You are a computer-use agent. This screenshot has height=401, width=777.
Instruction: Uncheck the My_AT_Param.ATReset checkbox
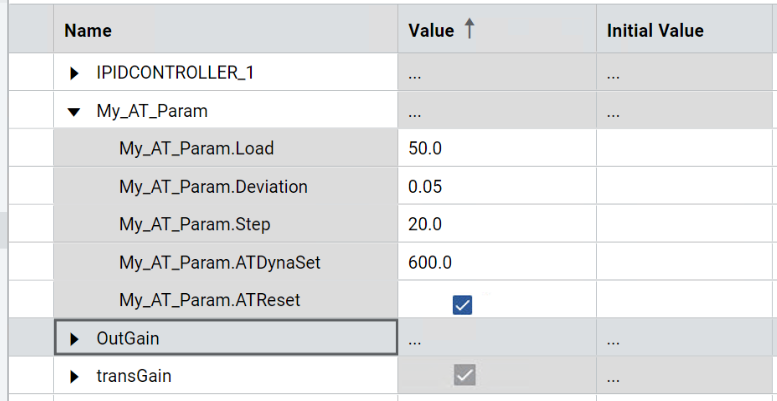(462, 305)
